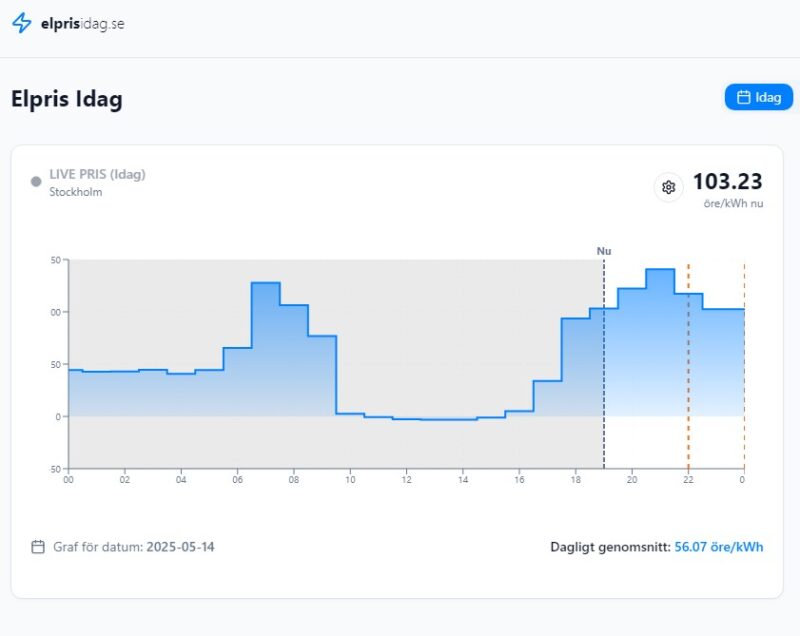Image resolution: width=800 pixels, height=636 pixels.
Task: Click the grey LIVE PRIS status dot
Action: point(36,182)
